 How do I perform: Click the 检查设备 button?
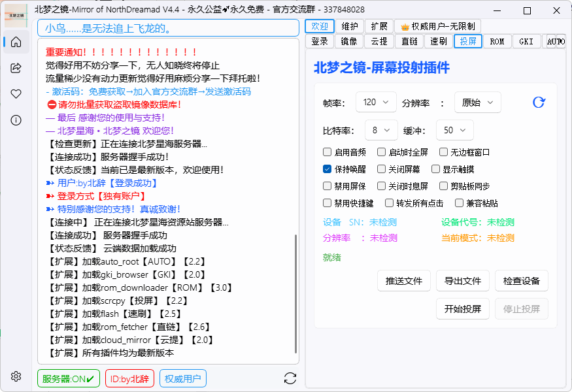tap(521, 280)
